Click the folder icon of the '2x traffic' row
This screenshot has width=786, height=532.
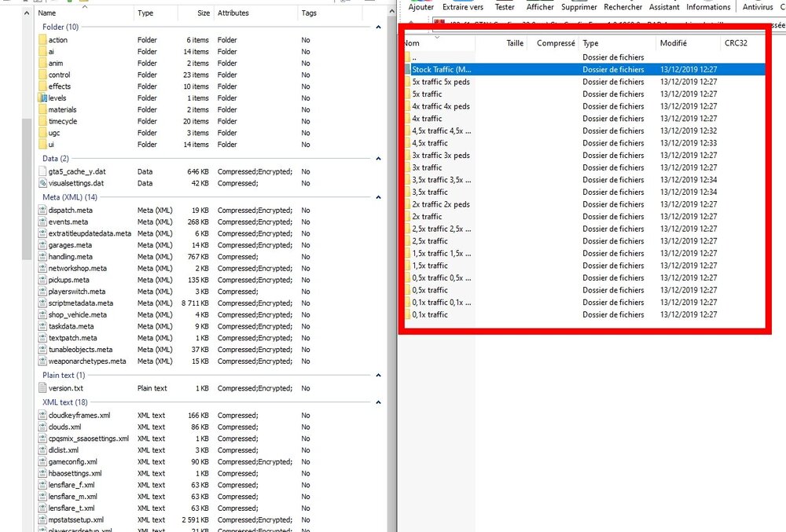coord(407,216)
